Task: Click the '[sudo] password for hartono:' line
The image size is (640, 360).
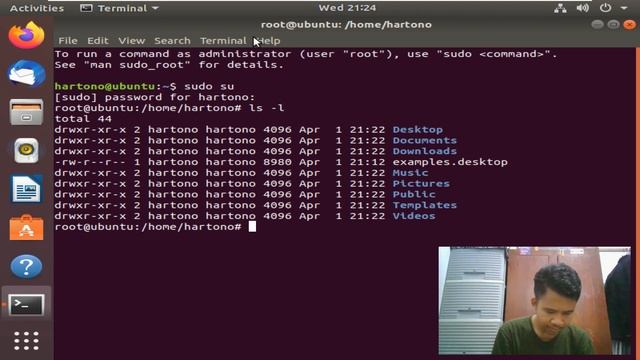Action: [x=155, y=97]
